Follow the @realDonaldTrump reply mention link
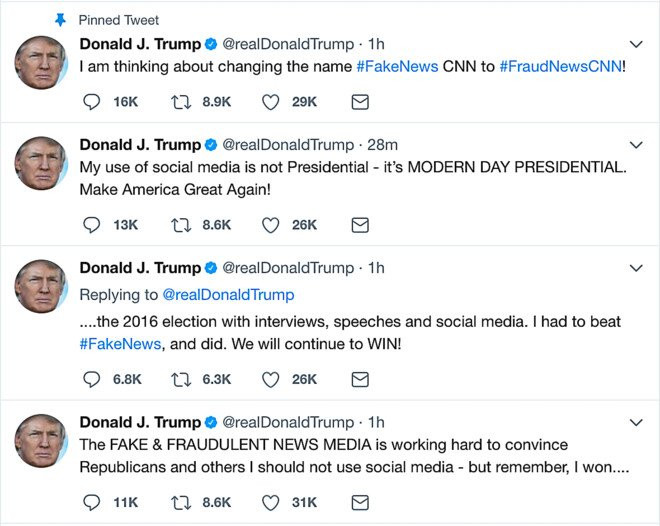This screenshot has width=660, height=526. (x=228, y=295)
